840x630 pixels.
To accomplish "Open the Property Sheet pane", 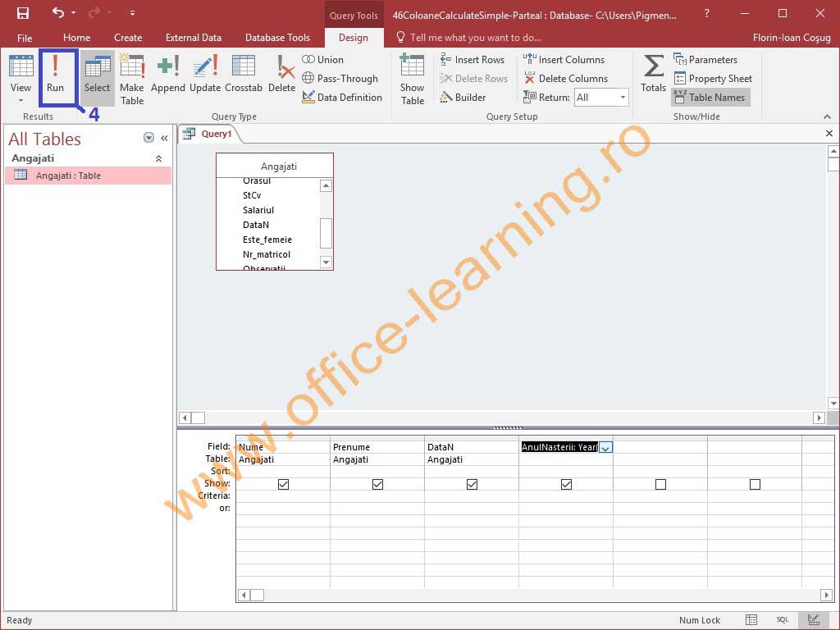I will (x=713, y=78).
